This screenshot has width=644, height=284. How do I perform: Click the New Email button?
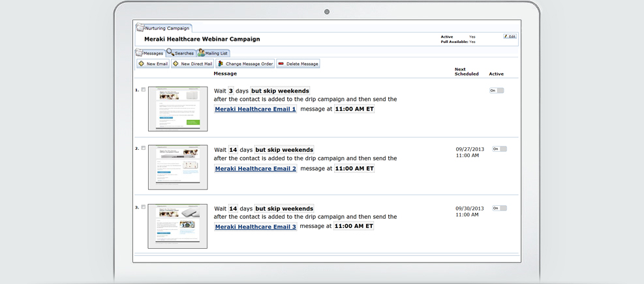pos(153,64)
